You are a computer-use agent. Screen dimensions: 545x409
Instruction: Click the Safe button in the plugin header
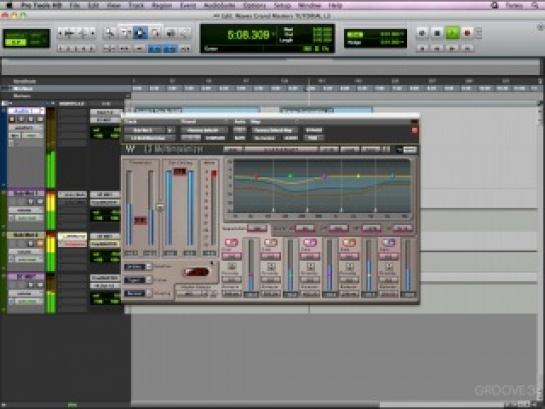[x=239, y=138]
